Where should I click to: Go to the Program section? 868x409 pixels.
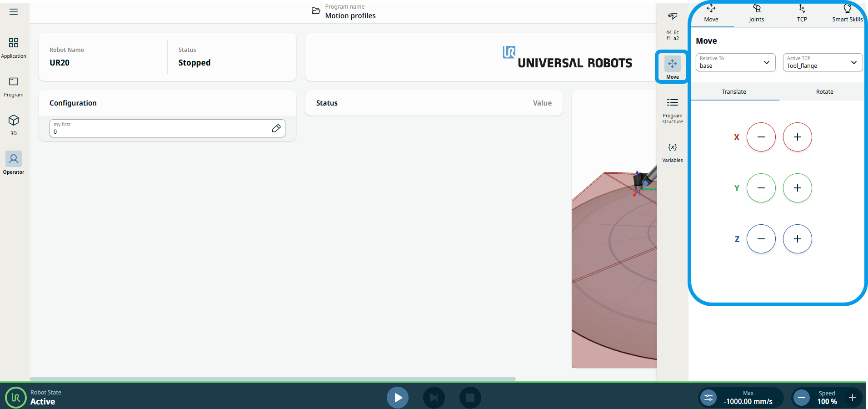(14, 86)
